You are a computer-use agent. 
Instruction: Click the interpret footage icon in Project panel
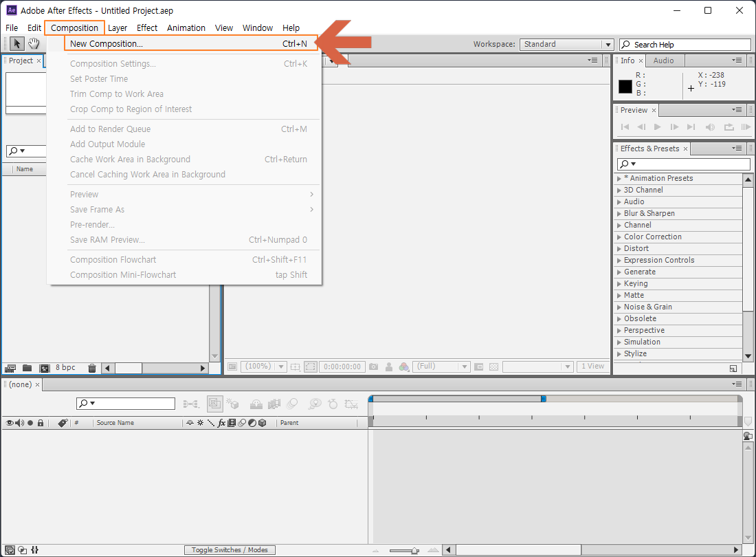click(x=10, y=369)
